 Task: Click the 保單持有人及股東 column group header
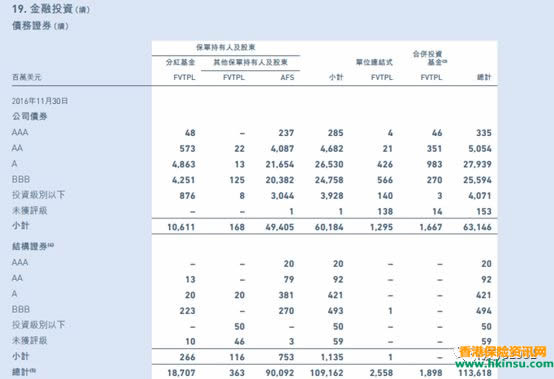pyautogui.click(x=226, y=47)
